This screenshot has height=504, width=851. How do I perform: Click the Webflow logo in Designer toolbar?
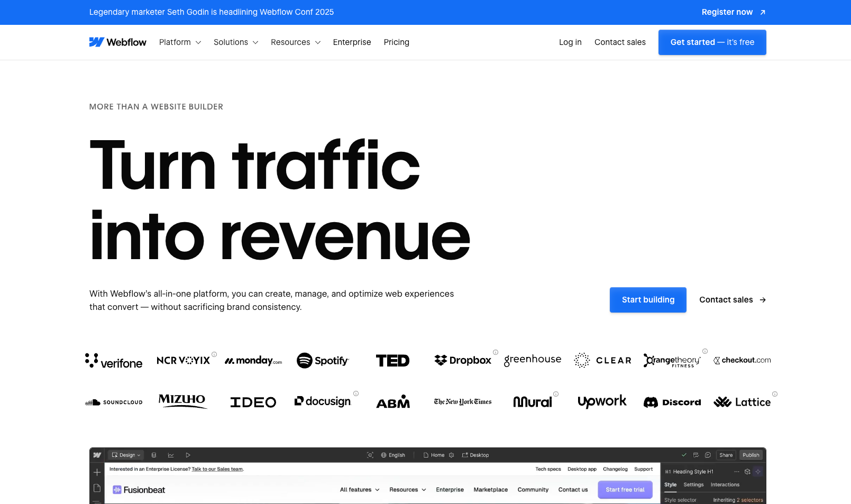[97, 455]
